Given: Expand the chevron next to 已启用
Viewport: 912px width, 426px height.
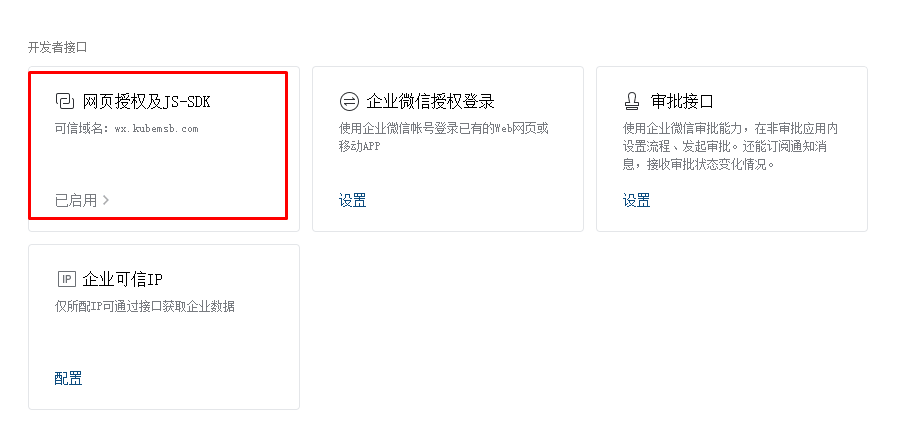Looking at the screenshot, I should click(x=106, y=200).
